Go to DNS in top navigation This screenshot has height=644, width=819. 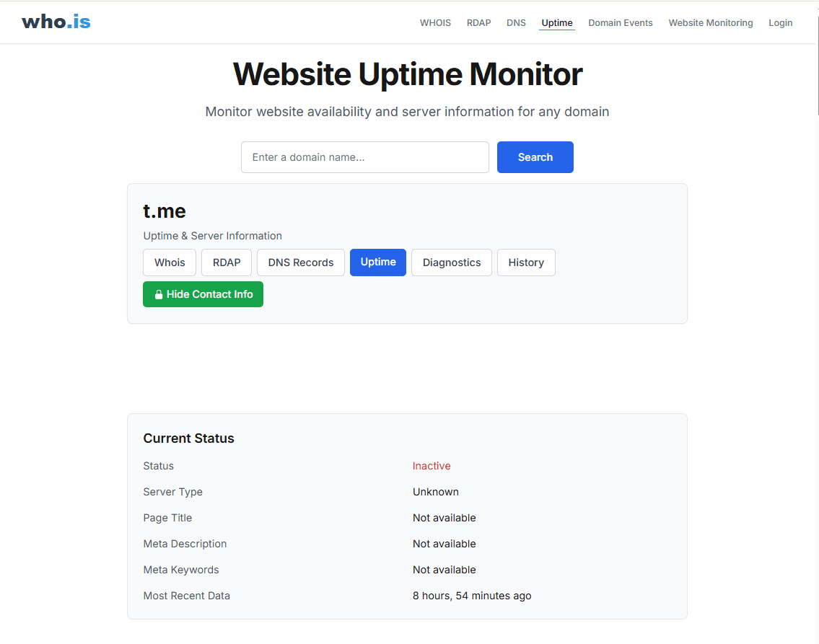point(515,23)
